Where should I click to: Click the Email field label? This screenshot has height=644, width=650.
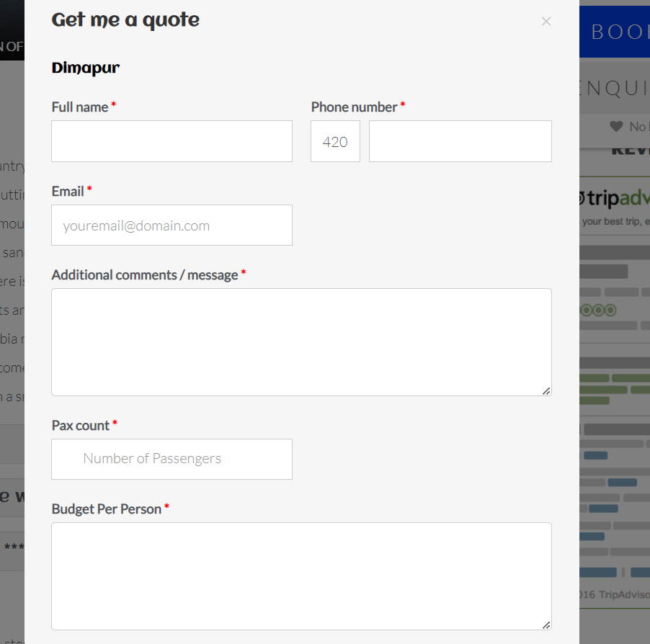point(68,192)
